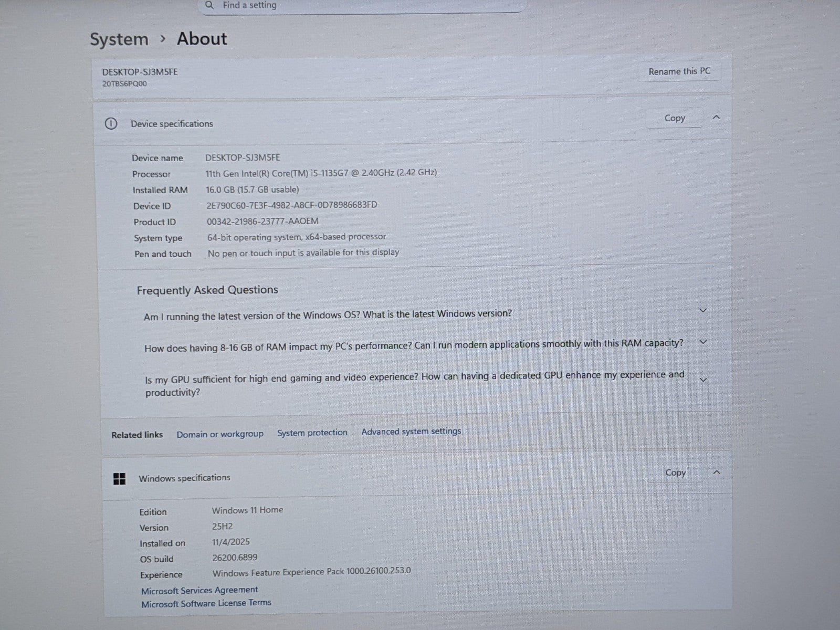Copy the Windows specifications

coord(675,472)
